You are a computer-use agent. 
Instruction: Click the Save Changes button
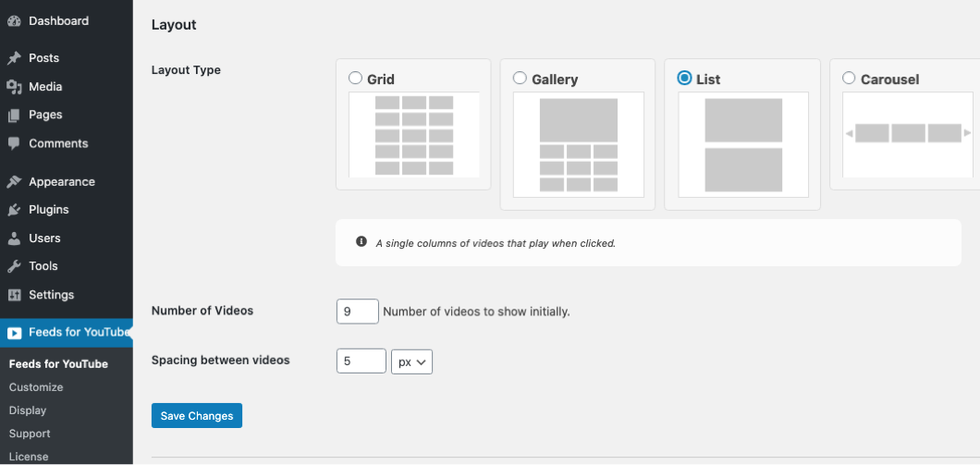pyautogui.click(x=197, y=416)
